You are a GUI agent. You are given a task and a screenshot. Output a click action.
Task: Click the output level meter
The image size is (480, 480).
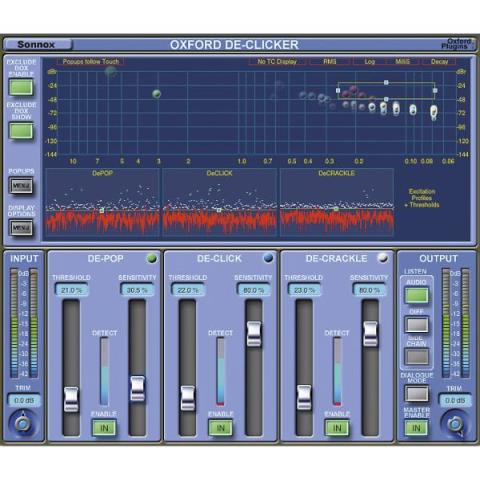[455, 323]
